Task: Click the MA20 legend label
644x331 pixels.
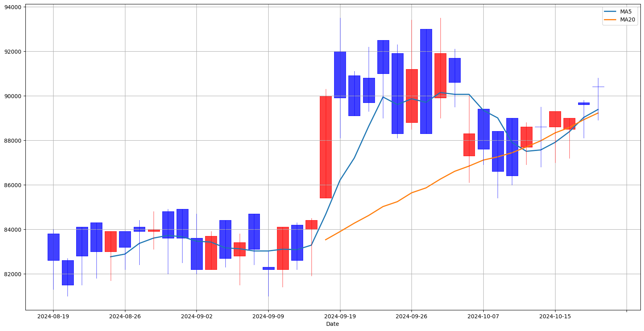Action: [x=627, y=19]
